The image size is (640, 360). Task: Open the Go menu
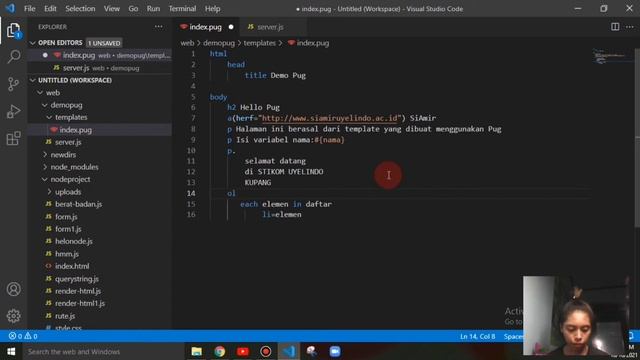point(133,9)
